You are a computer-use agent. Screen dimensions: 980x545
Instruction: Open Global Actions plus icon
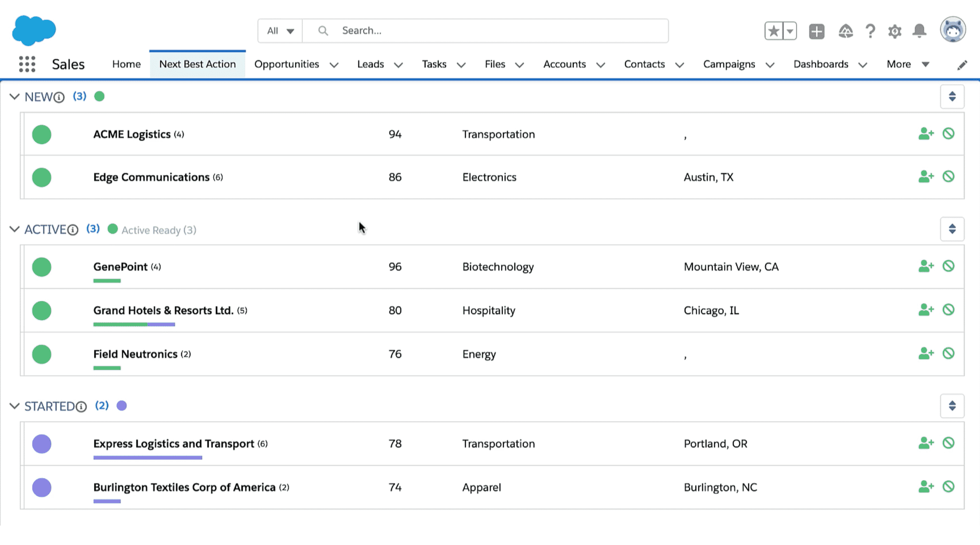(x=817, y=31)
